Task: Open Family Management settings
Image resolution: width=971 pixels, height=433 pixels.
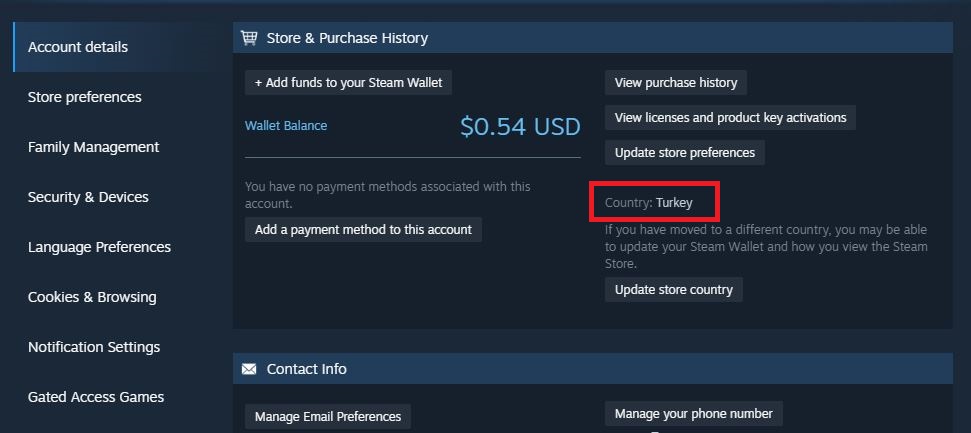Action: point(93,147)
